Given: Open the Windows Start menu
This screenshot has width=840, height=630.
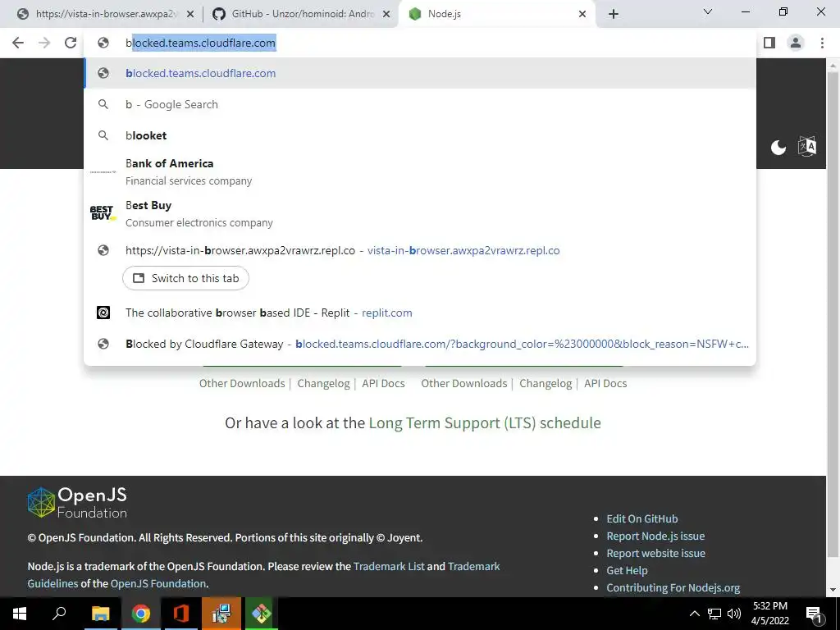Looking at the screenshot, I should [x=20, y=614].
